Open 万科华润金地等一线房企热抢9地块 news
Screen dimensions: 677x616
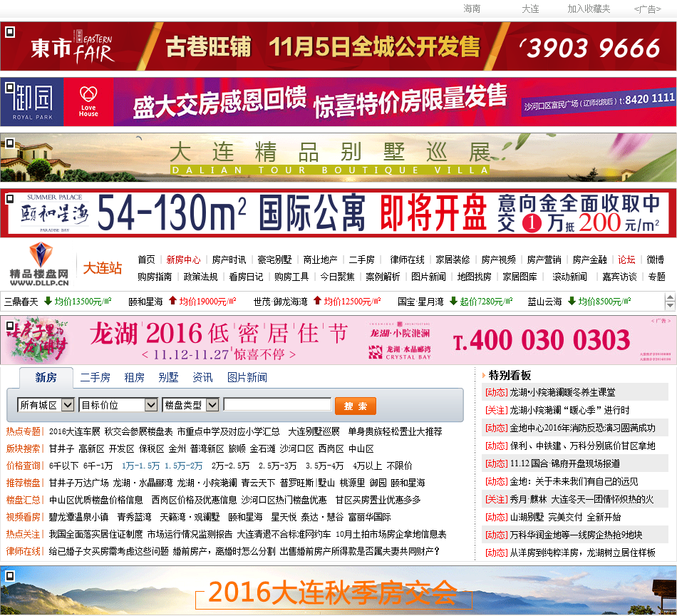click(x=576, y=535)
